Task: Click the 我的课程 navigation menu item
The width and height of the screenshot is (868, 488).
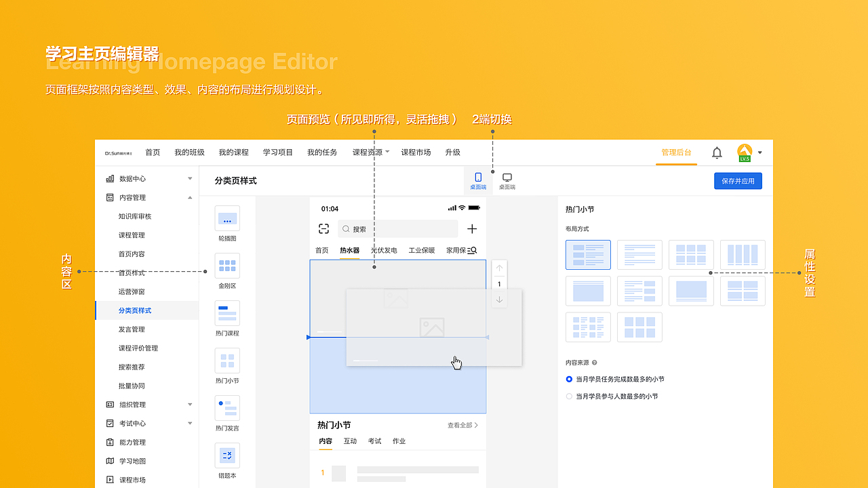Action: coord(233,152)
